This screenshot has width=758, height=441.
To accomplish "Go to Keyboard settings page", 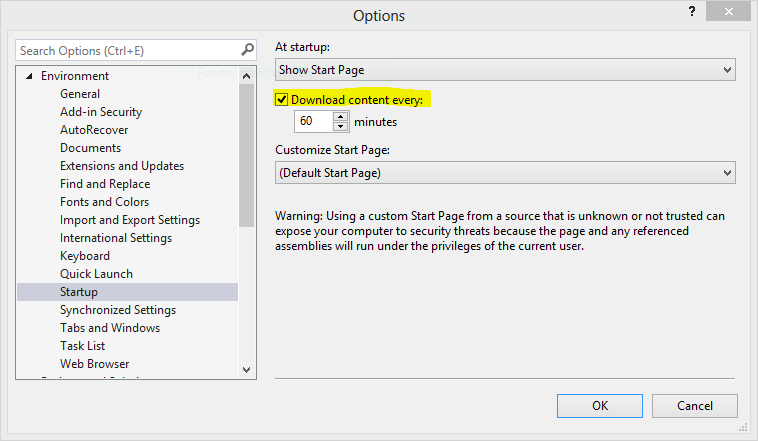I will [x=85, y=256].
